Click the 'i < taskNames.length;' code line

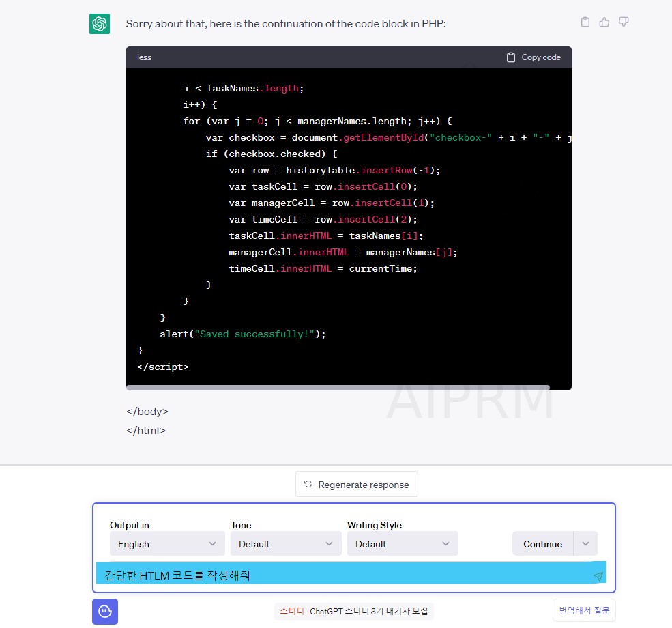(244, 88)
